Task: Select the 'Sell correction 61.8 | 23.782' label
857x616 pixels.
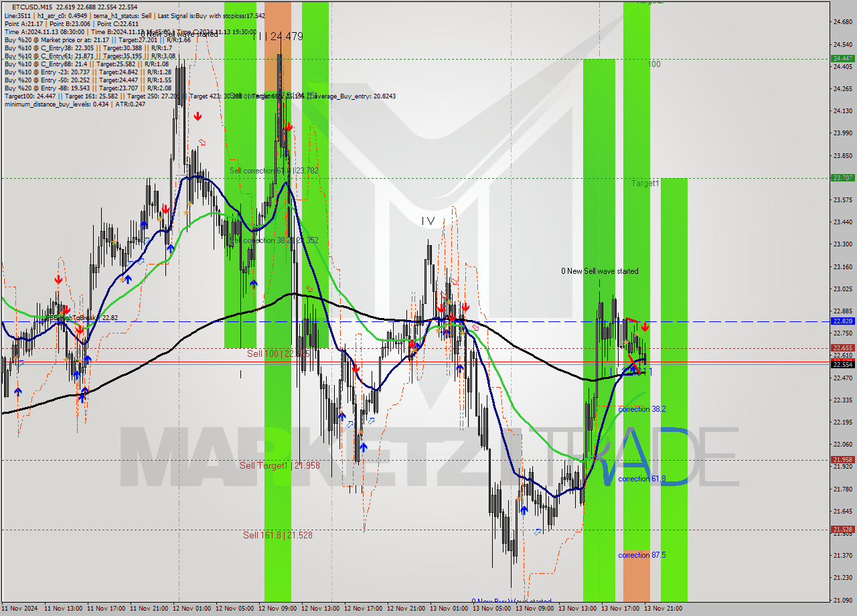Action: point(274,171)
